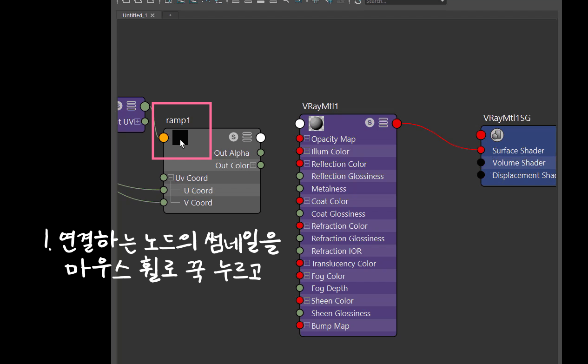Add a new tab with the plus button
Screen dimensions: 588x364
170,15
